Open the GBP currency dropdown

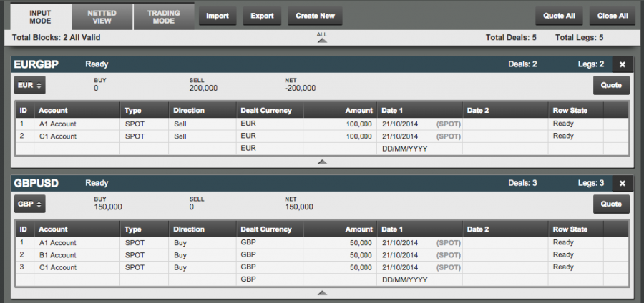pyautogui.click(x=30, y=204)
